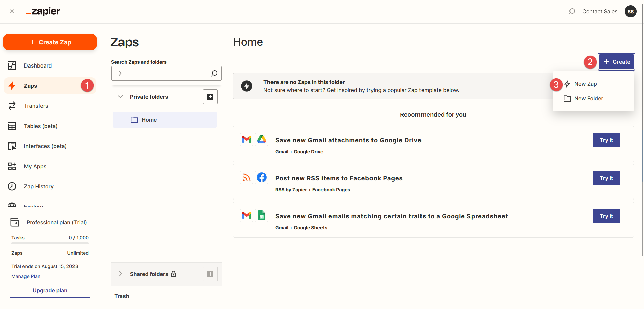This screenshot has width=644, height=309.
Task: Open Interfaces (beta) section
Action: [x=50, y=146]
